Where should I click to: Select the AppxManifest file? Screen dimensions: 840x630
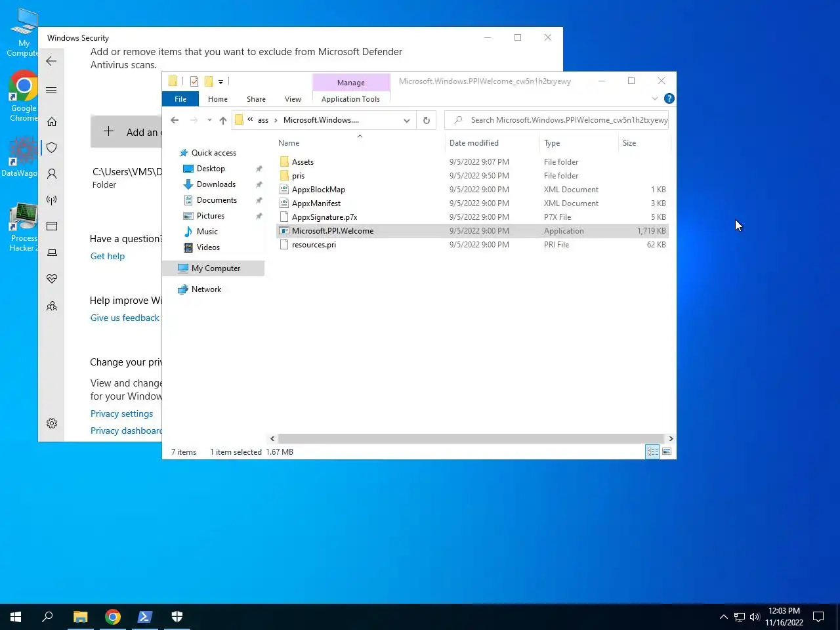(x=316, y=203)
